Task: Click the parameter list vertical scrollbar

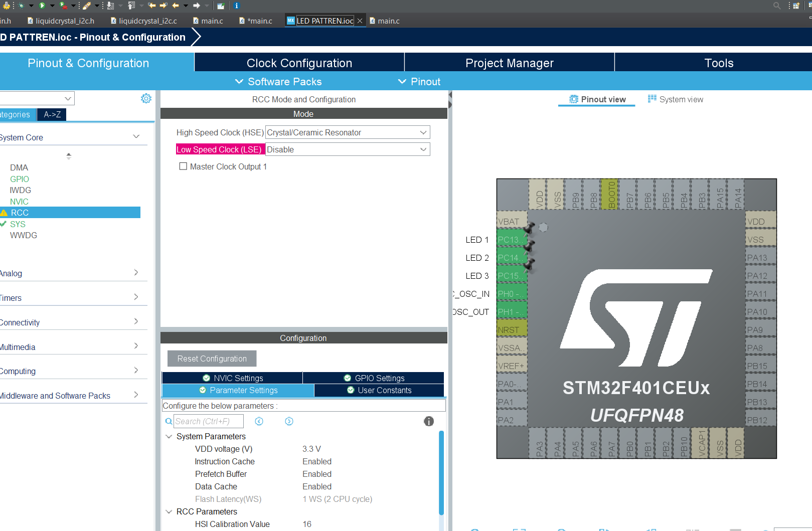Action: [441, 472]
